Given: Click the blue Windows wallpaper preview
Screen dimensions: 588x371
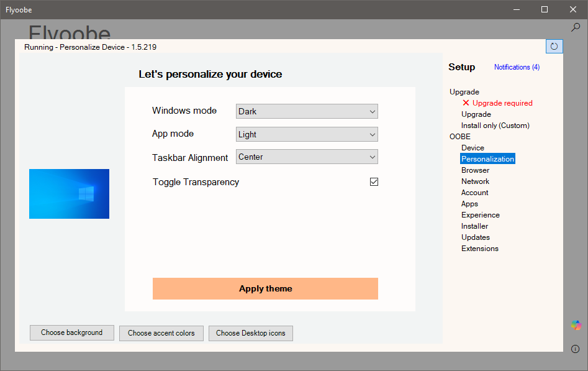Looking at the screenshot, I should tap(70, 194).
